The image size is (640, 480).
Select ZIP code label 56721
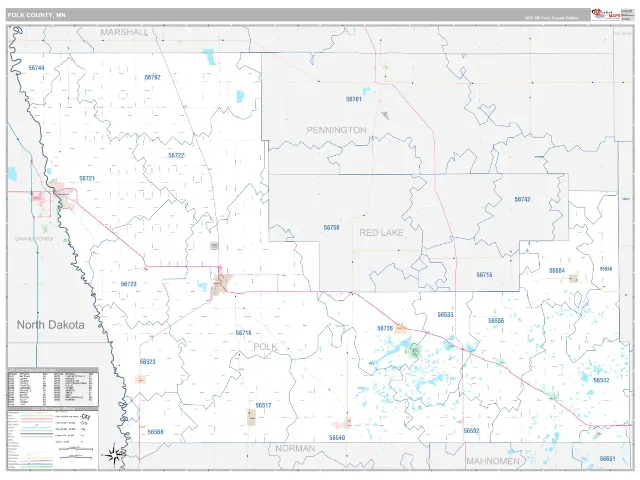pos(87,178)
